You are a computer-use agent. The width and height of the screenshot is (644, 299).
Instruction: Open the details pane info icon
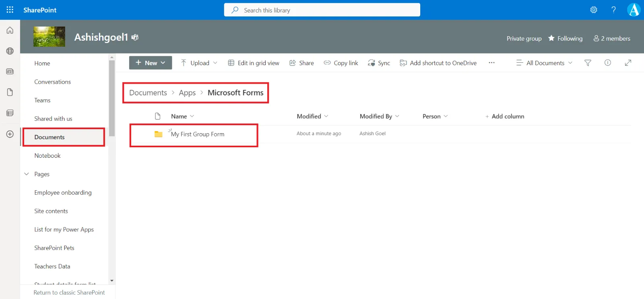608,63
